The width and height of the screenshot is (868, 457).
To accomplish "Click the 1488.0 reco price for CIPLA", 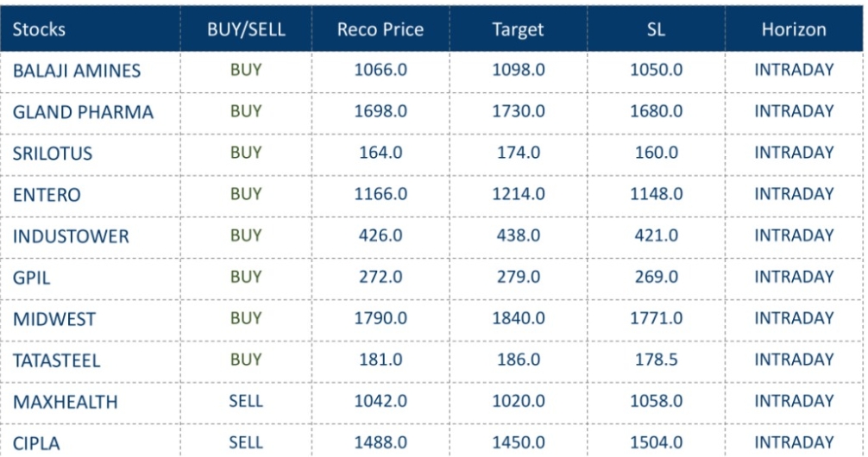I will 381,441.
